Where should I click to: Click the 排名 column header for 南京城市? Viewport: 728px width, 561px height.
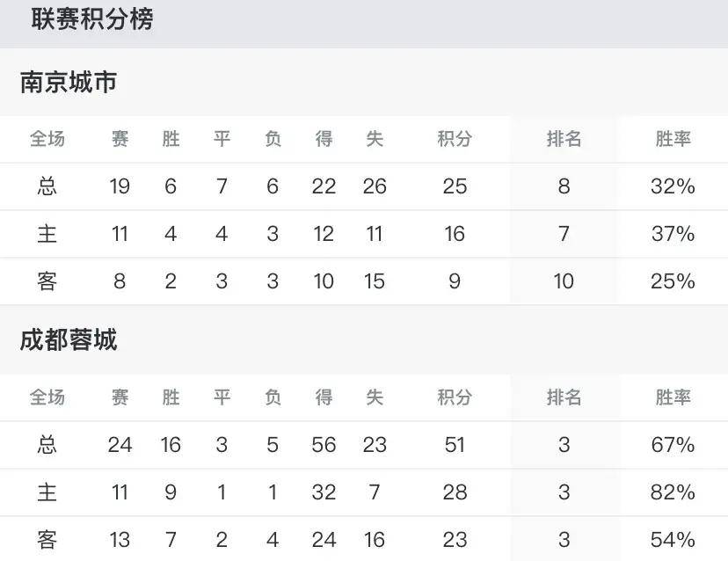click(x=564, y=138)
